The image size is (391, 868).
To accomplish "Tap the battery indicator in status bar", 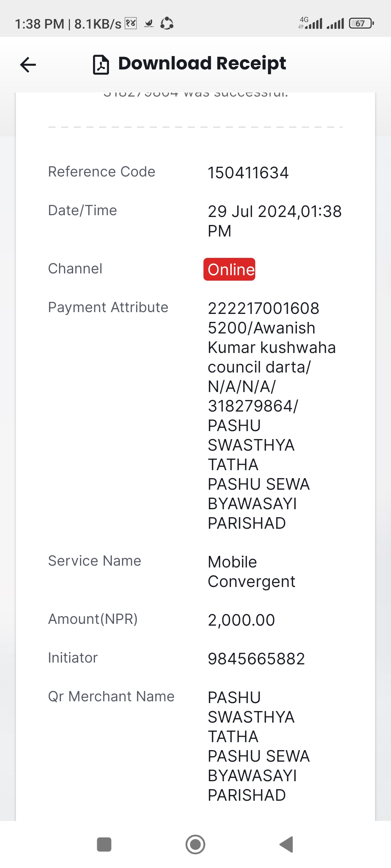I will pos(361,24).
